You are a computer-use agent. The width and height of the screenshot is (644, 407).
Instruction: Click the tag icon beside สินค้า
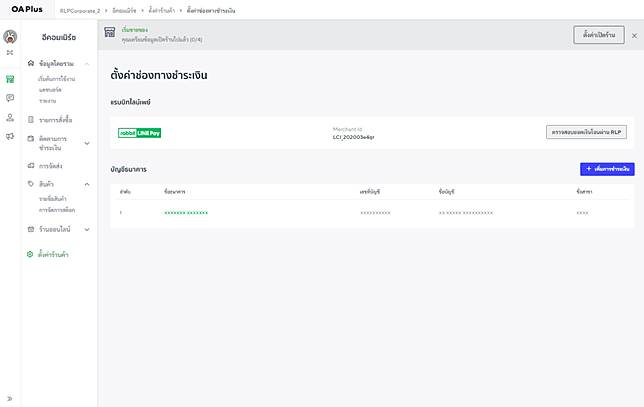tap(31, 184)
